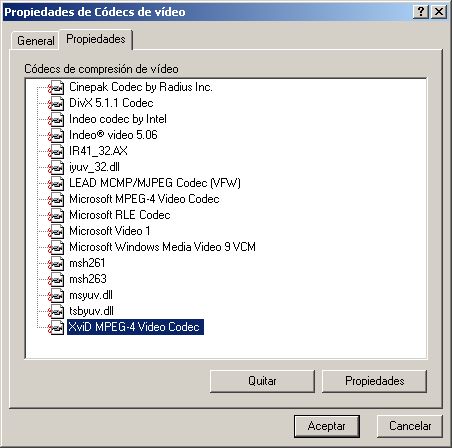The image size is (452, 448).
Task: Select the Indeo video 5.06 entry
Action: coord(113,135)
